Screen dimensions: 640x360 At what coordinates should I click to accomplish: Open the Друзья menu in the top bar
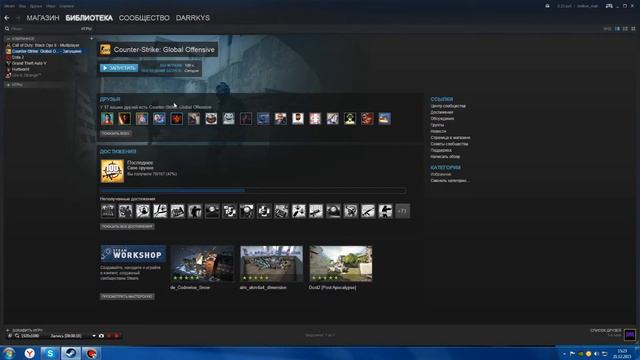[36, 6]
